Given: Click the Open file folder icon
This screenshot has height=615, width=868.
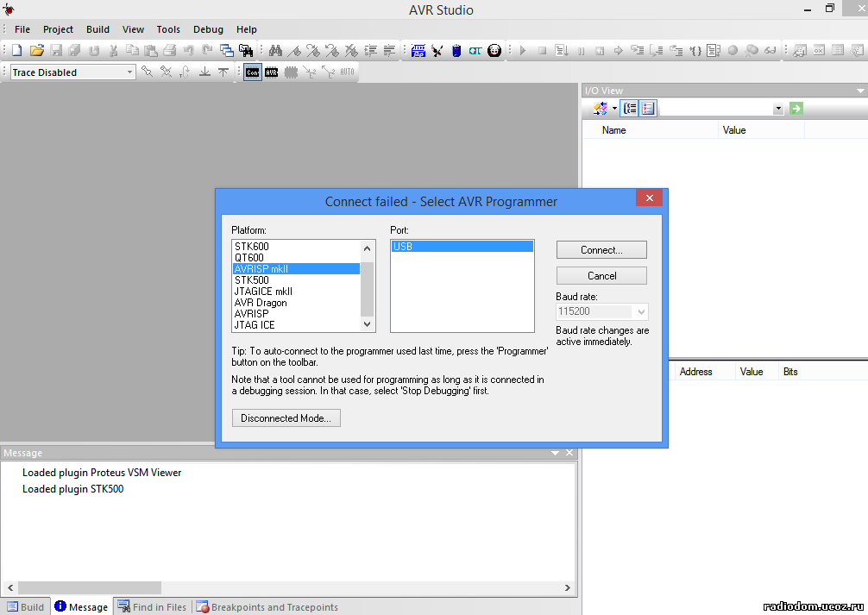Looking at the screenshot, I should tap(36, 50).
